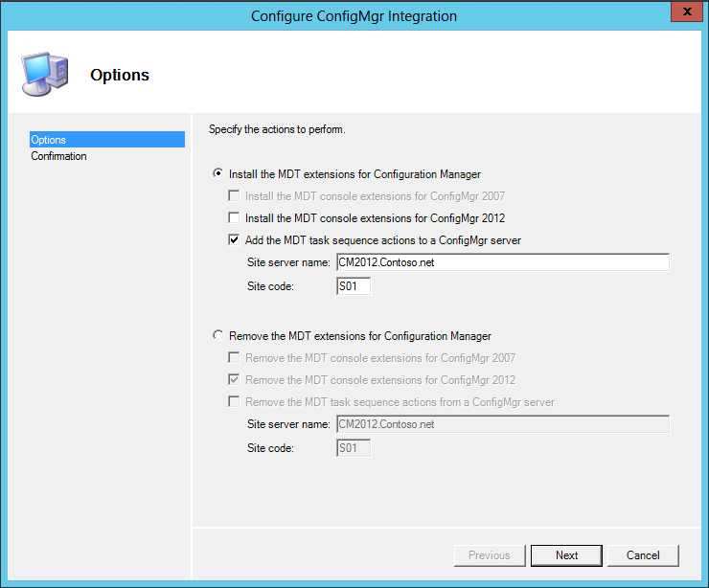This screenshot has height=588, width=709.
Task: Click the Remove console extensions ConfigMgr 2012 checkbox
Action: (234, 380)
